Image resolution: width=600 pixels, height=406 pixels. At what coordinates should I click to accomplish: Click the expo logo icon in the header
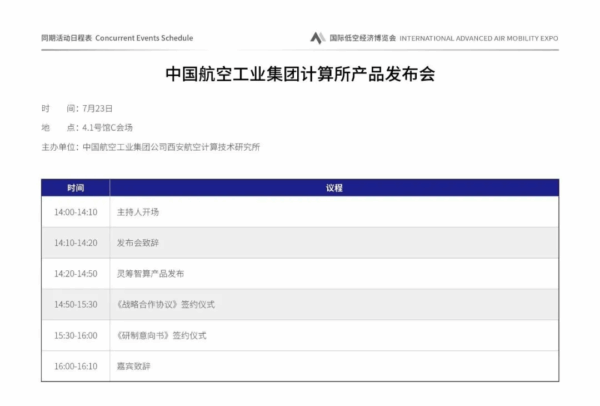point(318,38)
